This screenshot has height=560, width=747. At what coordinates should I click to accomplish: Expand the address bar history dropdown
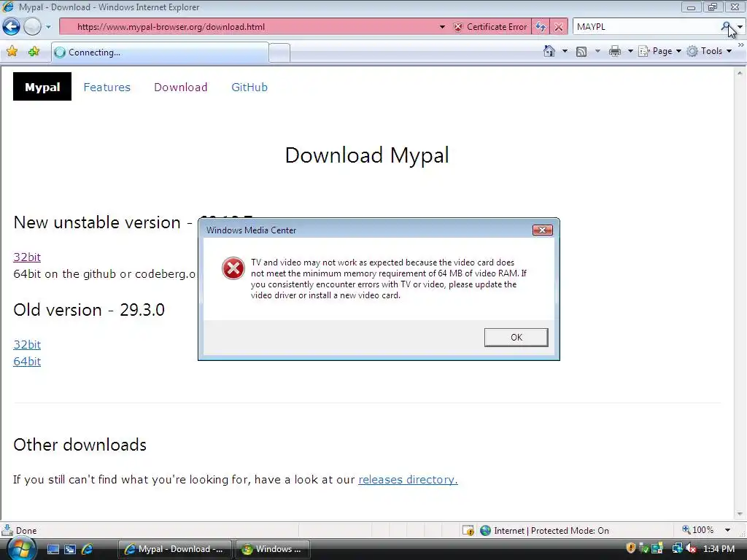(x=442, y=27)
